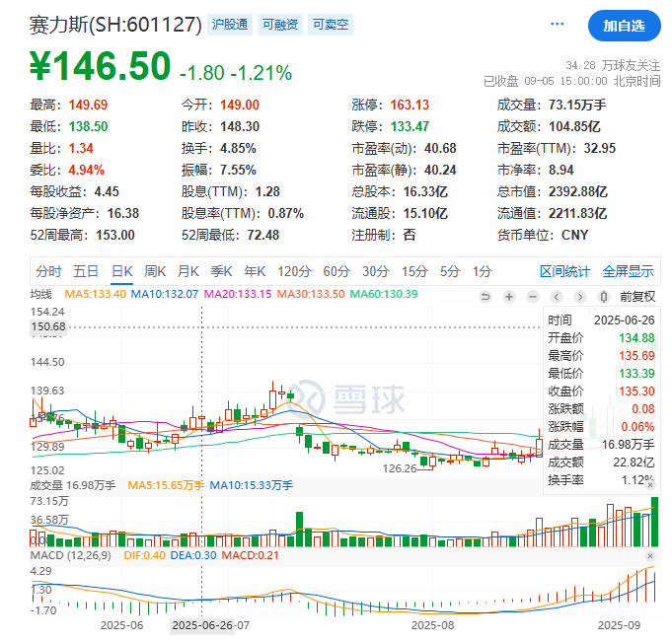The width and height of the screenshot is (672, 641).
Task: Click the MACD (12,26,9) indicator label
Action: coord(71,555)
